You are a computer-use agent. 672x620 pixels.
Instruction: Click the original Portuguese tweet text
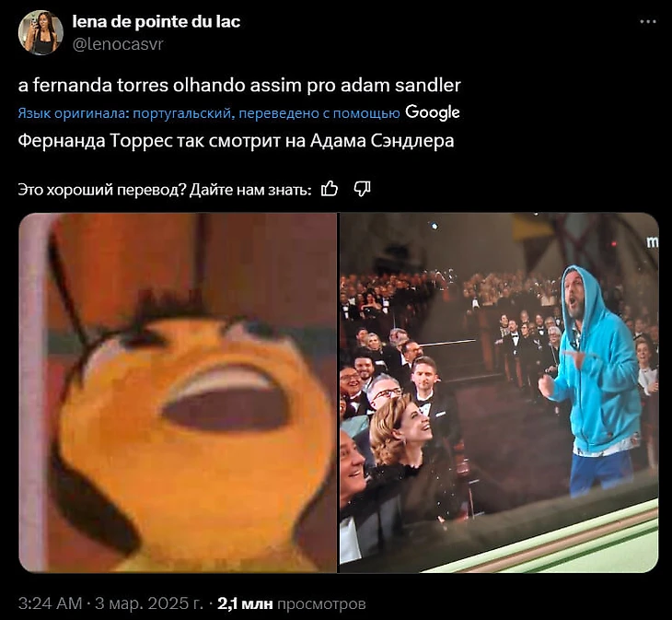pos(239,86)
